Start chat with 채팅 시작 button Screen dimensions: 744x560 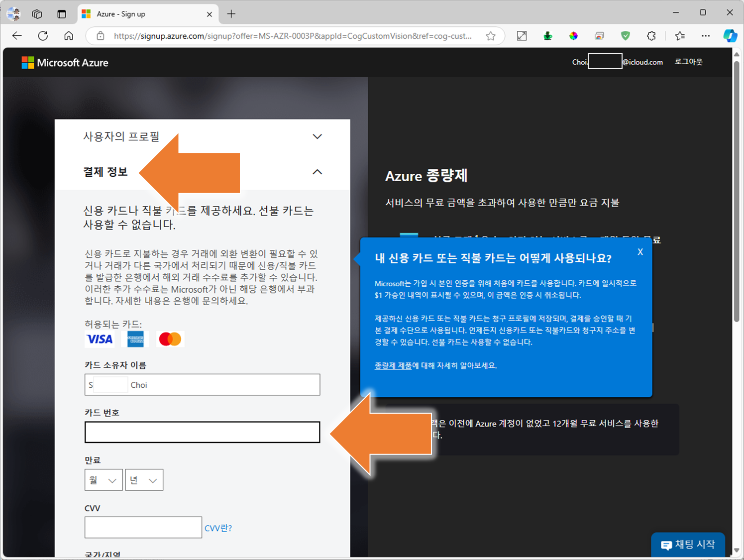pos(688,545)
